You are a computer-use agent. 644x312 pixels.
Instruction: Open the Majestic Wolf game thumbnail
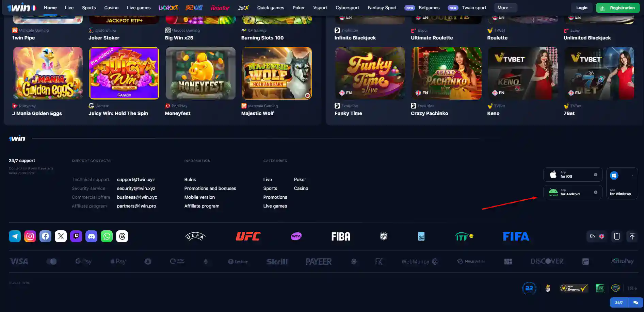point(277,73)
